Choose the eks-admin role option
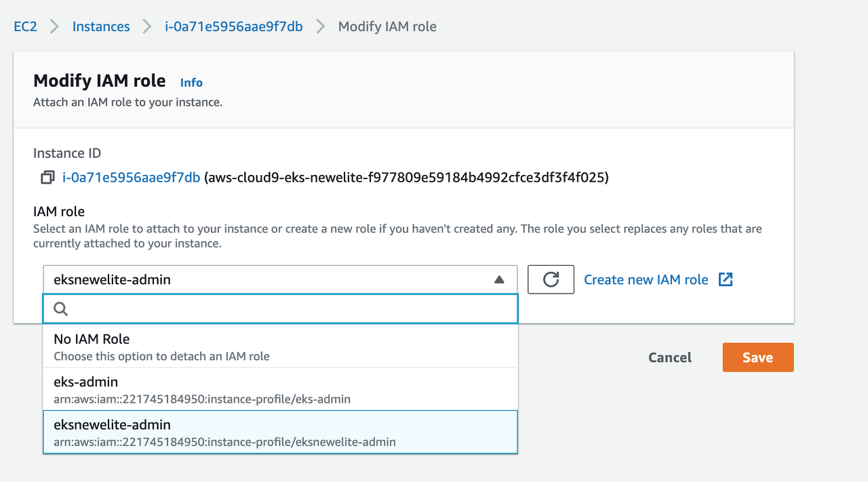Image resolution: width=868 pixels, height=482 pixels. (x=280, y=390)
